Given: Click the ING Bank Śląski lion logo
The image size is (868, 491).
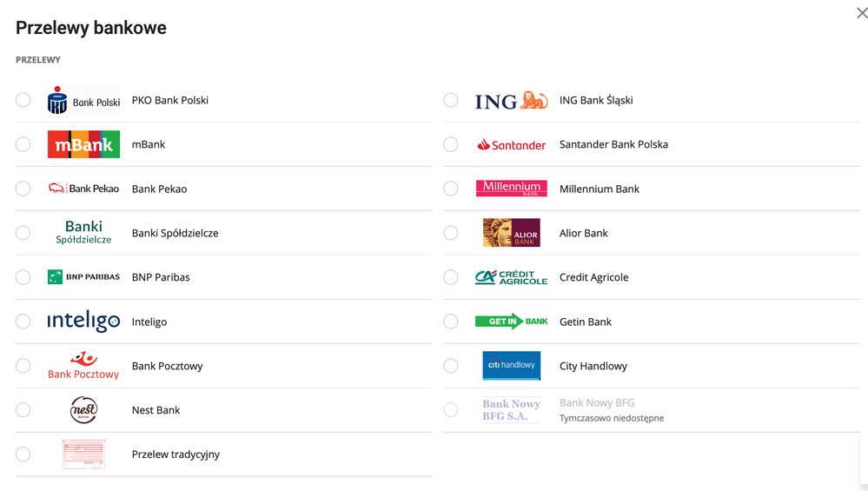Looking at the screenshot, I should [x=511, y=101].
